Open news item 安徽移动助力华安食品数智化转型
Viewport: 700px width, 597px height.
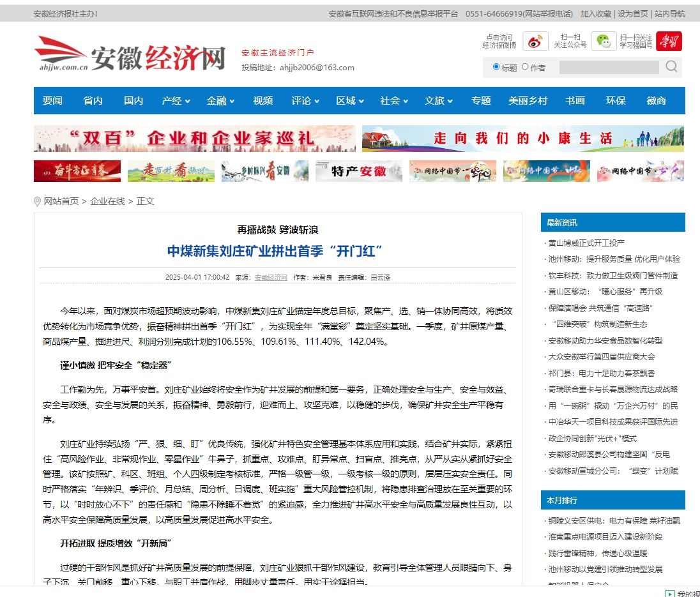tap(605, 341)
